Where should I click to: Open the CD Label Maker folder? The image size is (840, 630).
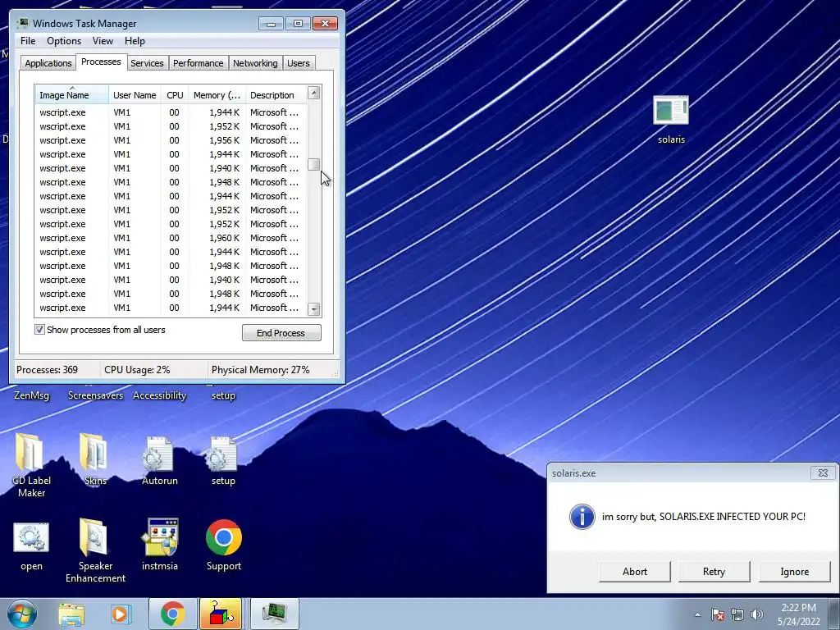pos(31,466)
